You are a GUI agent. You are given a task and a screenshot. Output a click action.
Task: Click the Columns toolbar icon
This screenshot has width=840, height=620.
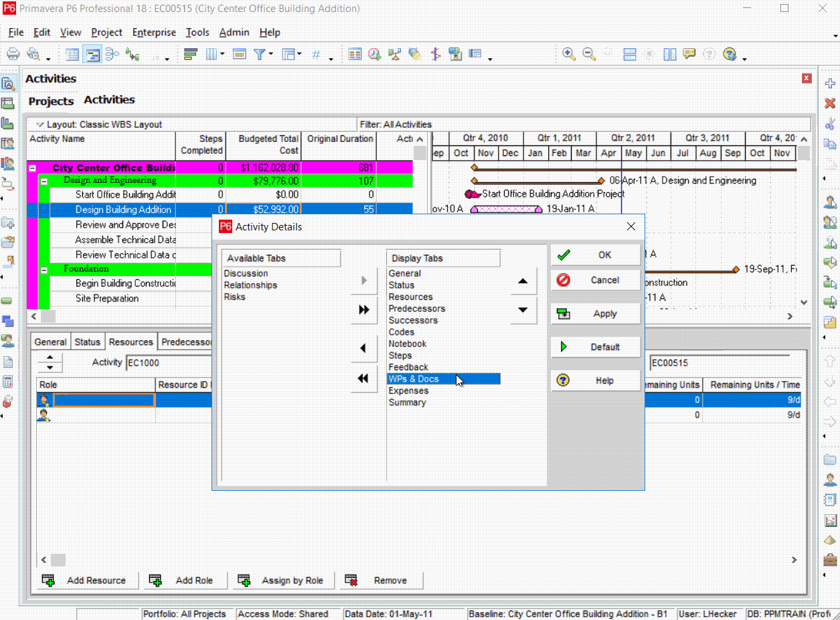click(213, 54)
